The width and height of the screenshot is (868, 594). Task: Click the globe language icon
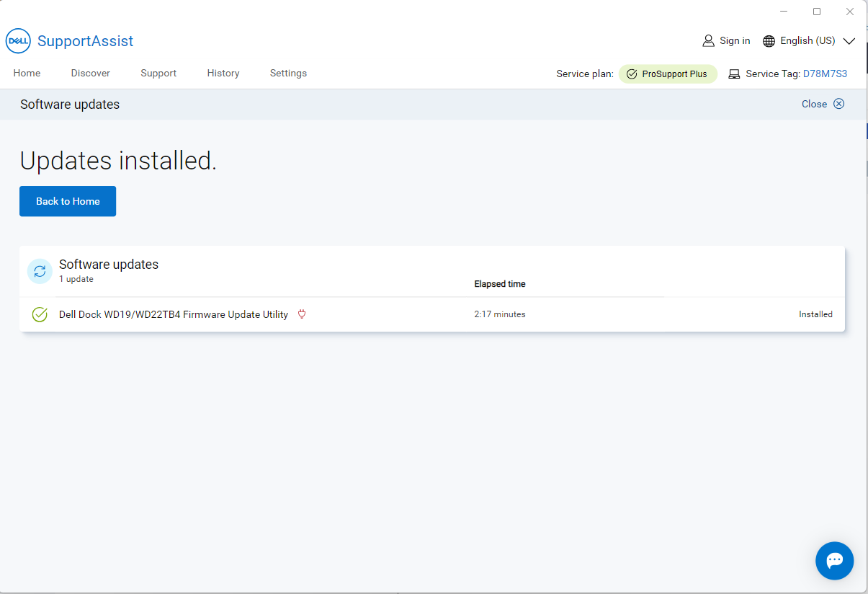click(x=769, y=41)
